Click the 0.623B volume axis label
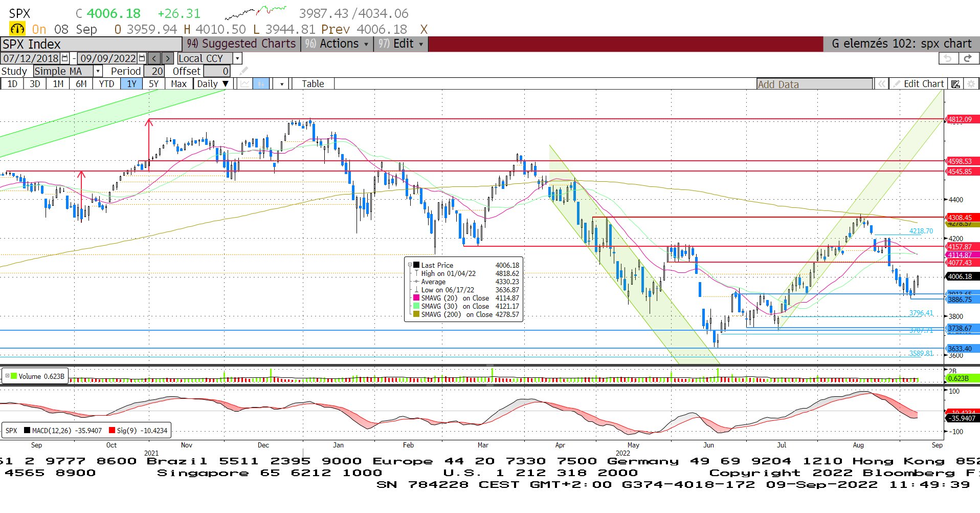 pyautogui.click(x=962, y=378)
